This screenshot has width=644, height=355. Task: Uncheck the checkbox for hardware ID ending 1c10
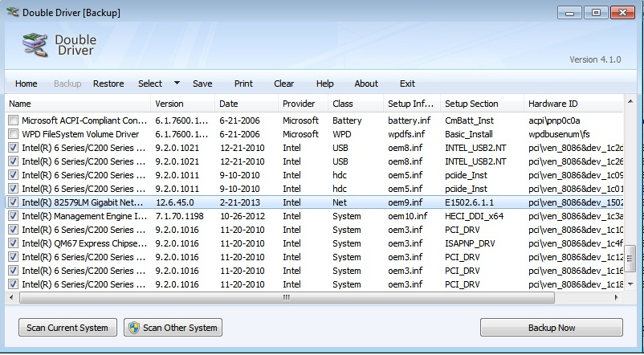(x=13, y=230)
